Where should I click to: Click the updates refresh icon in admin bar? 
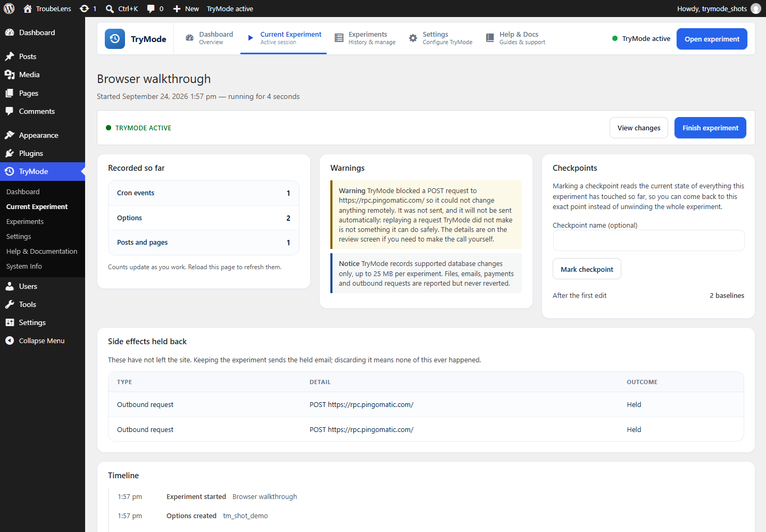pyautogui.click(x=84, y=9)
